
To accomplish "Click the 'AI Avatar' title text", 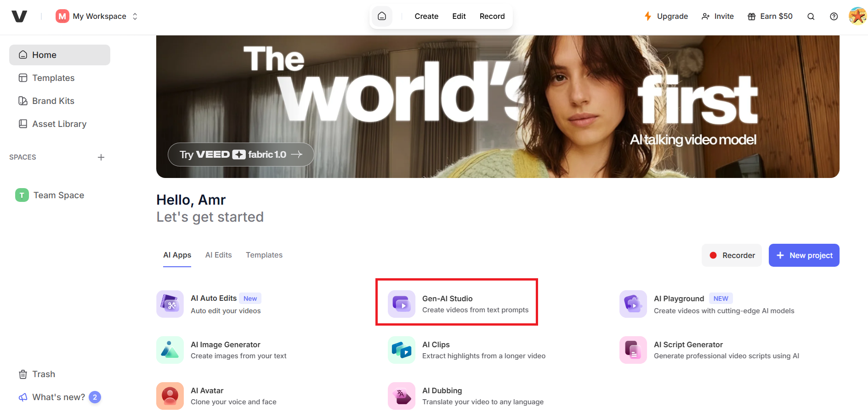I will coord(207,391).
